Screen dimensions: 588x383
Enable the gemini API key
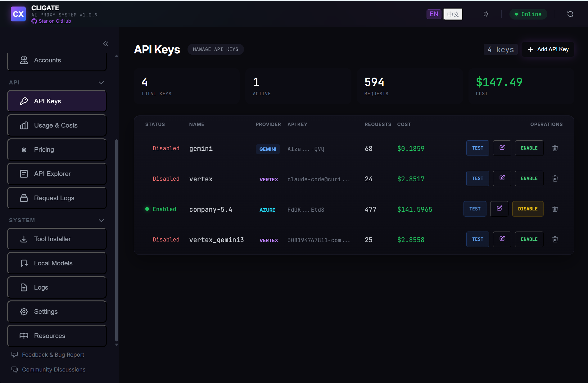(x=529, y=148)
